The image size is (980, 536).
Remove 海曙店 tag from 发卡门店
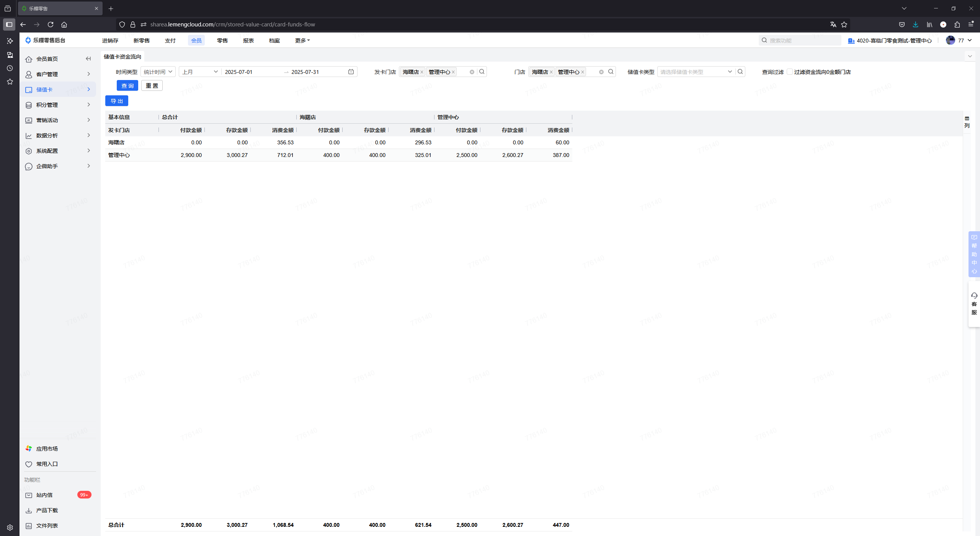[x=422, y=72]
